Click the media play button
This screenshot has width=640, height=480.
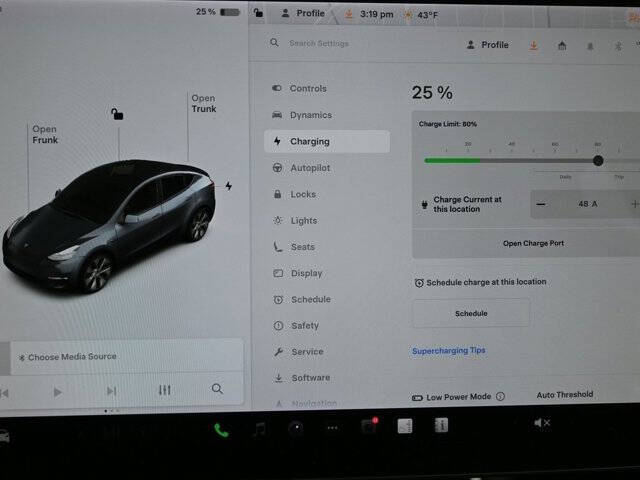[x=58, y=392]
